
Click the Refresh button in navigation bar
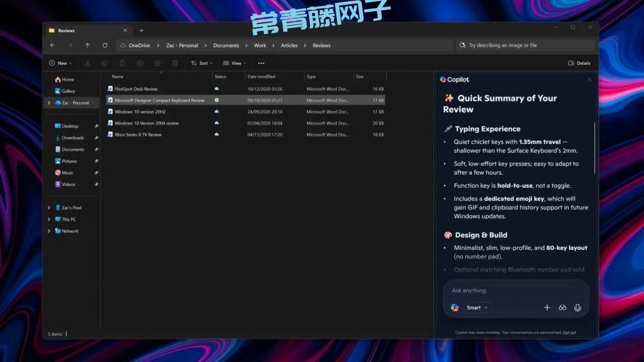(x=105, y=45)
